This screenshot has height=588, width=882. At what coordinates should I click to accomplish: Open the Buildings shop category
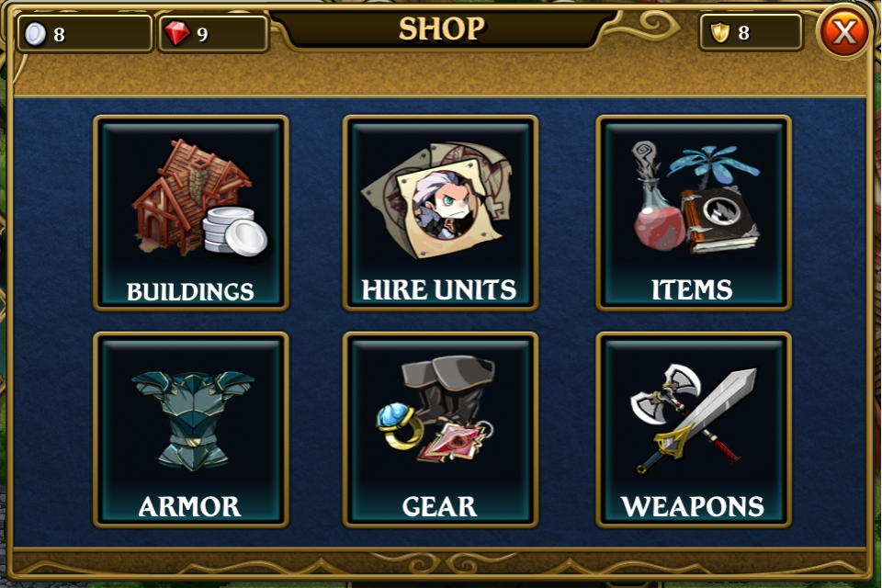[191, 213]
